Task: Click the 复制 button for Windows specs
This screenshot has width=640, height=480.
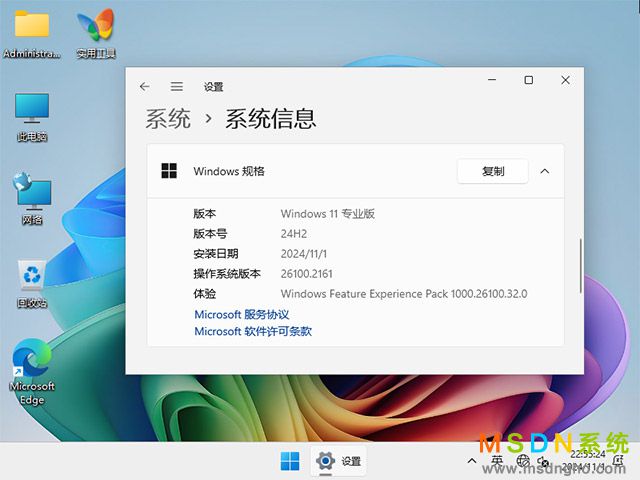Action: [x=493, y=171]
